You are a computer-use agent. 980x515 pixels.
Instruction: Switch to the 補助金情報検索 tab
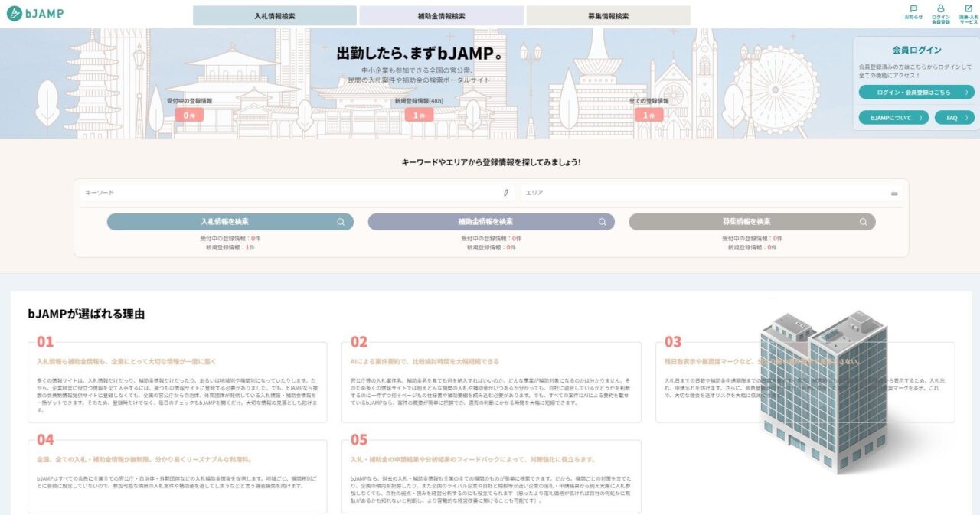(442, 16)
